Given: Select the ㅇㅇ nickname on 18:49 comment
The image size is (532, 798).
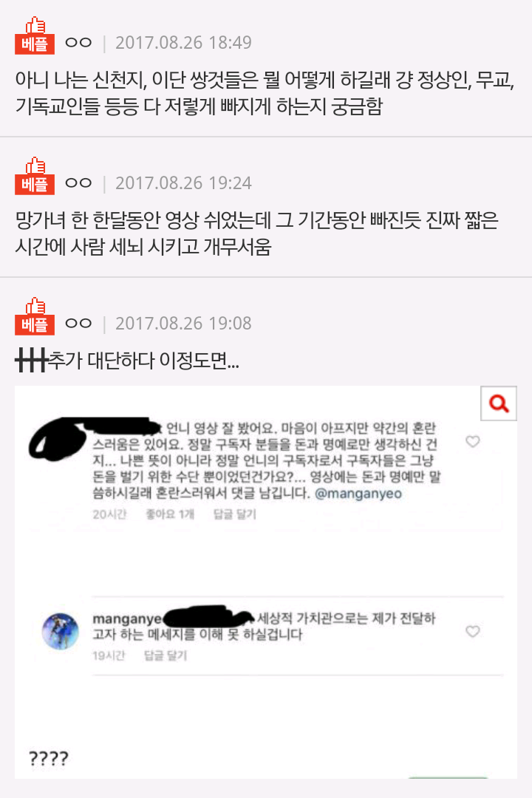Looking at the screenshot, I should [78, 42].
